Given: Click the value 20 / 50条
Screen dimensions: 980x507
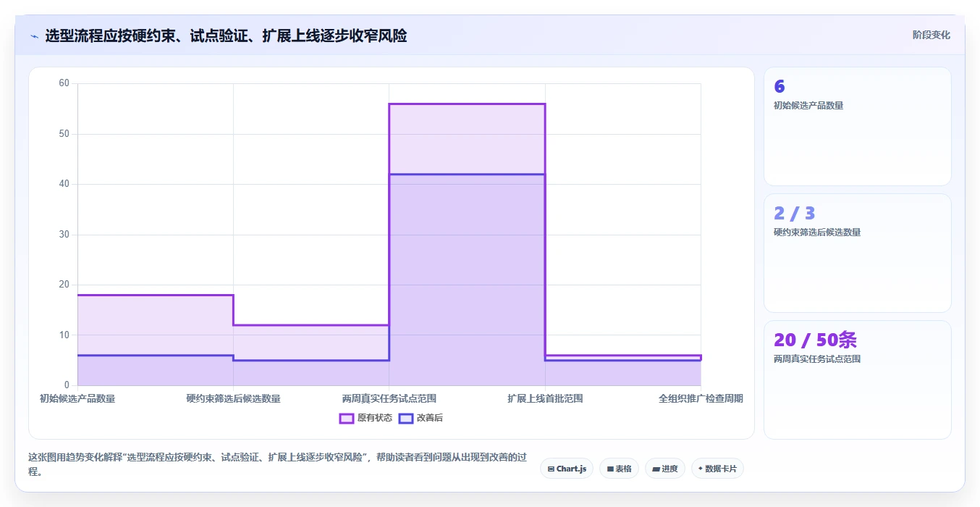Looking at the screenshot, I should point(815,340).
